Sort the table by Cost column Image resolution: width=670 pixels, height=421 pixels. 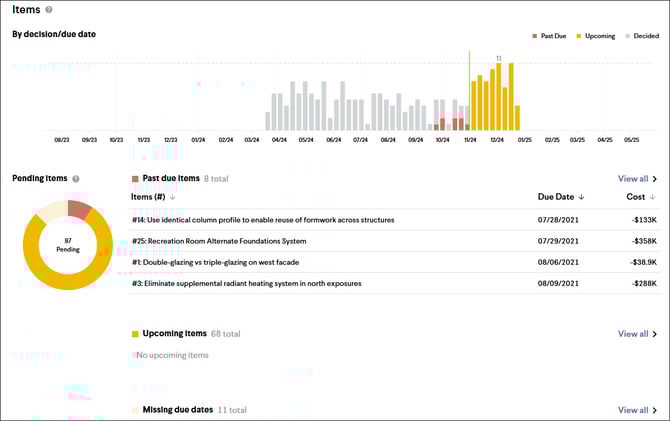(640, 197)
